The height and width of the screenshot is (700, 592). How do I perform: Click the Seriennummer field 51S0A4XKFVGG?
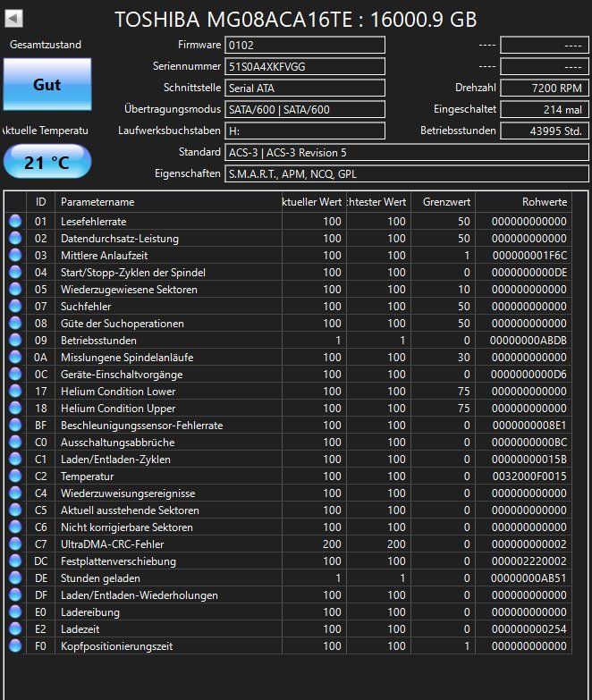point(304,66)
